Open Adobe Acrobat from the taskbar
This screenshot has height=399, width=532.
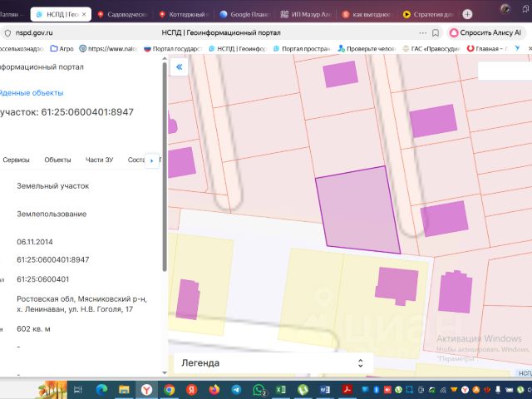coord(347,390)
